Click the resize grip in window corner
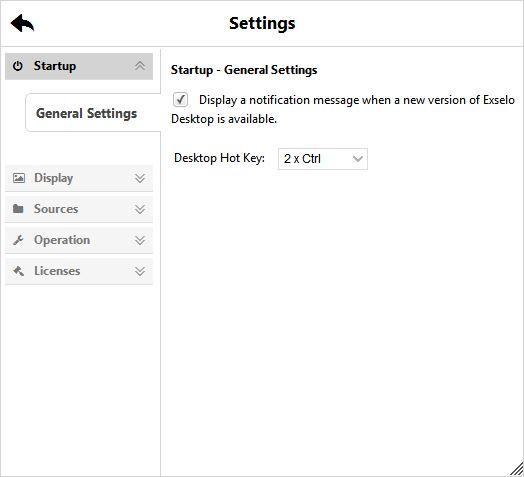 (x=516, y=469)
